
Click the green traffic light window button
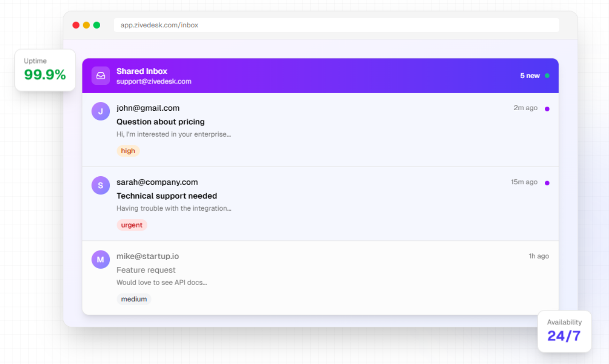[x=97, y=24]
